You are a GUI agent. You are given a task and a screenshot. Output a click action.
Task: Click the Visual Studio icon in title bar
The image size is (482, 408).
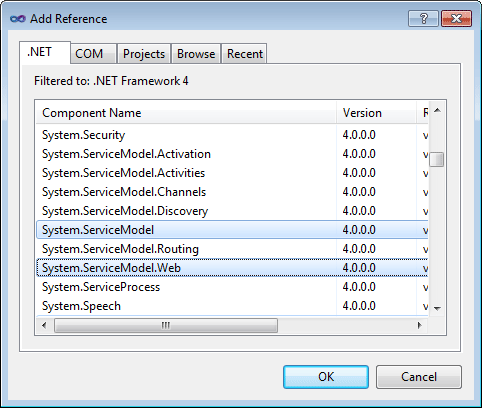(18, 19)
